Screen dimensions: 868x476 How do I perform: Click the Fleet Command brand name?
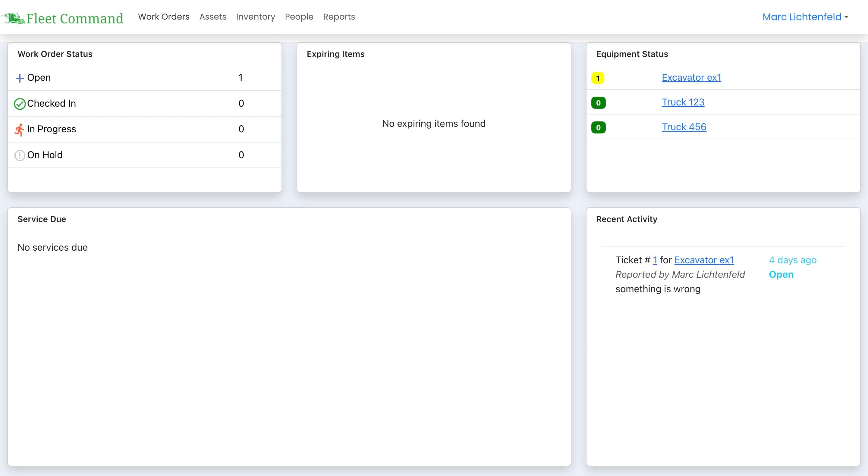click(x=75, y=18)
